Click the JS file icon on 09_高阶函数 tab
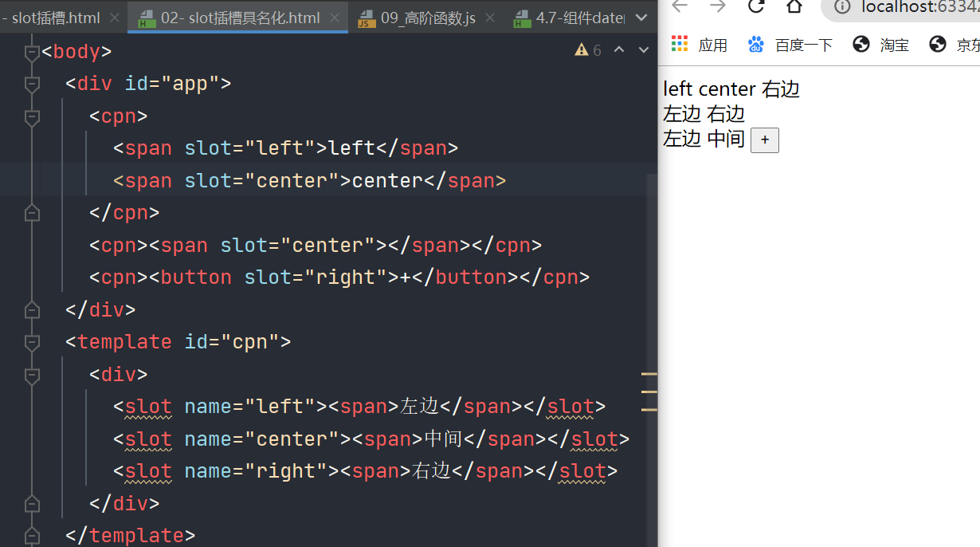The image size is (980, 547). point(367,18)
